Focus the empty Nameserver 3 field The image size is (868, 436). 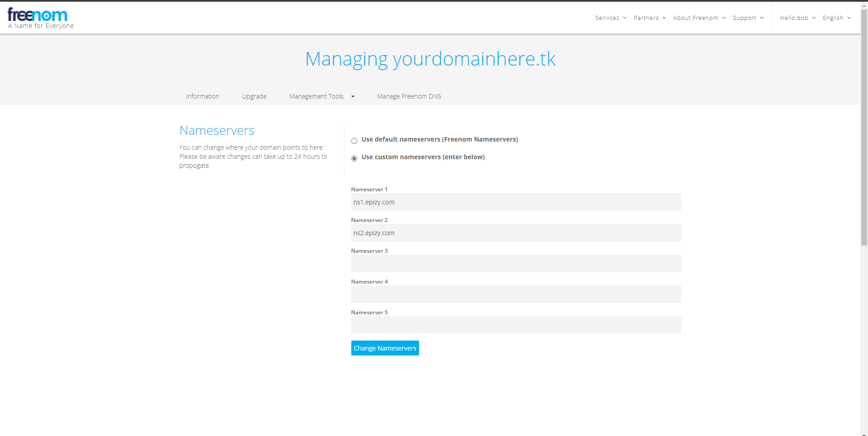516,264
